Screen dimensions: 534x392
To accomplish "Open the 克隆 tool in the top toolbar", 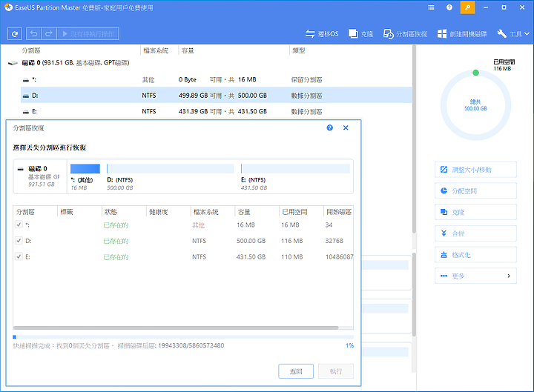I will [x=361, y=33].
